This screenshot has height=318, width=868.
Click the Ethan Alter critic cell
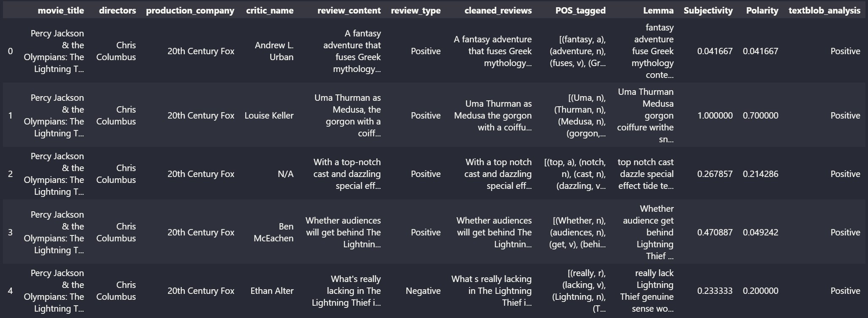[x=272, y=291]
